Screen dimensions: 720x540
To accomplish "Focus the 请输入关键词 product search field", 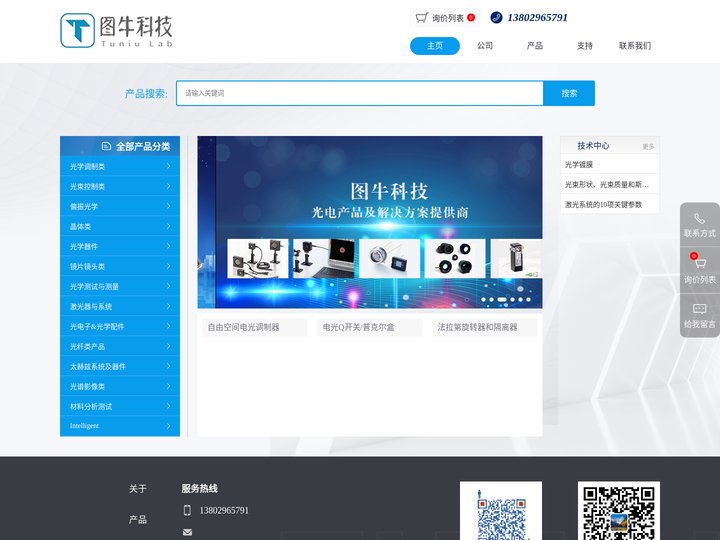I will pos(360,93).
